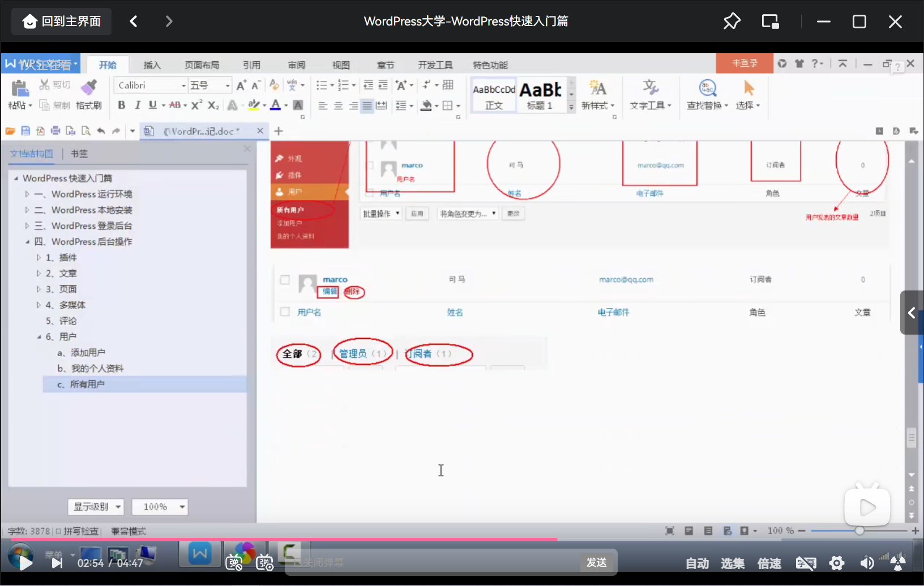Click the paste clipboard icon
This screenshot has height=586, width=924.
20,88
